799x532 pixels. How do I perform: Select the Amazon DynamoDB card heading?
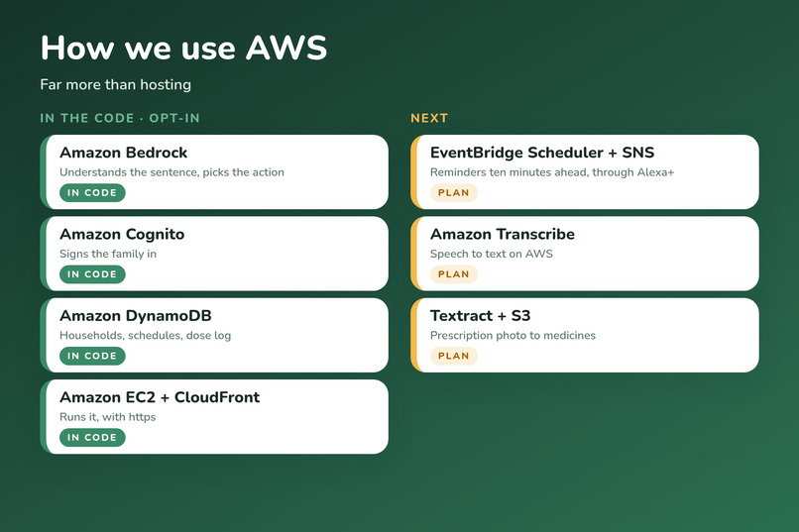coord(136,316)
